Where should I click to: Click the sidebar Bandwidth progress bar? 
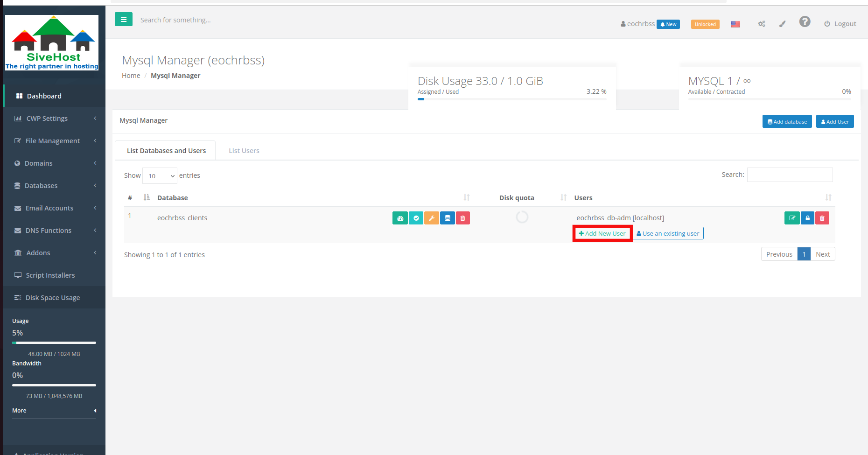tap(54, 385)
